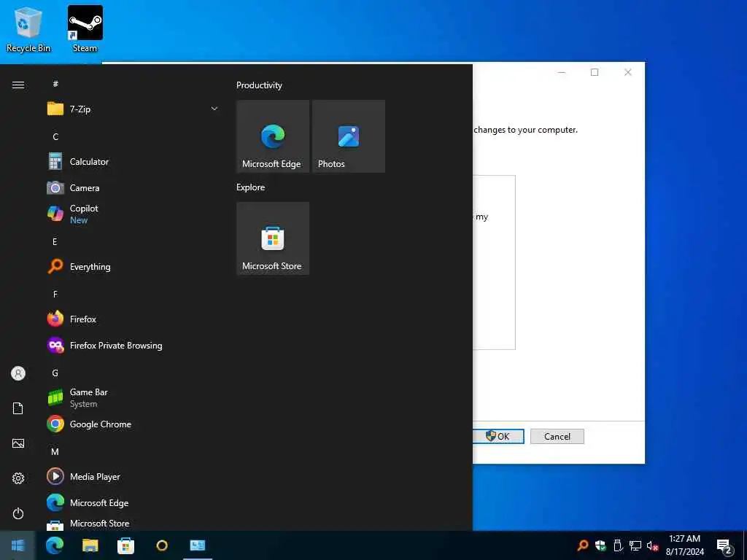Jump via the M letter header
Image resolution: width=747 pixels, height=560 pixels.
point(55,451)
